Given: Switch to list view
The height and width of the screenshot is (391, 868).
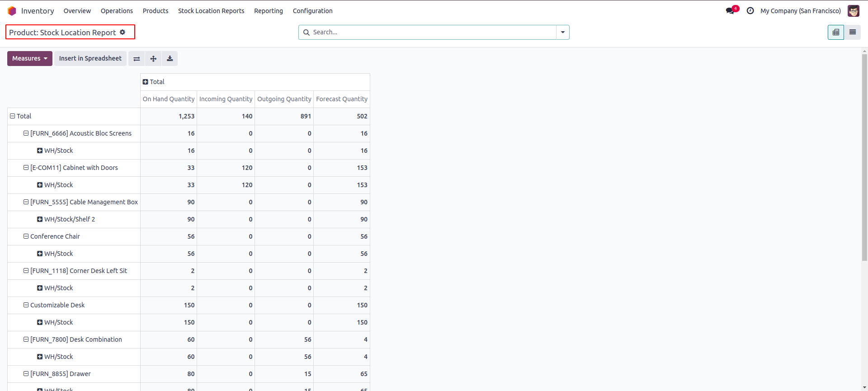Looking at the screenshot, I should [852, 33].
